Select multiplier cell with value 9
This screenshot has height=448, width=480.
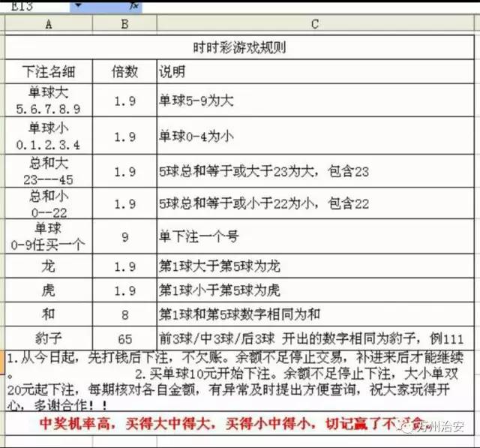(x=124, y=236)
